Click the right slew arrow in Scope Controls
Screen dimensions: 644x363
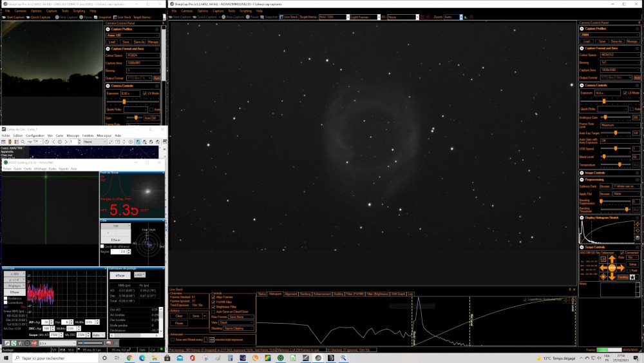pyautogui.click(x=621, y=268)
